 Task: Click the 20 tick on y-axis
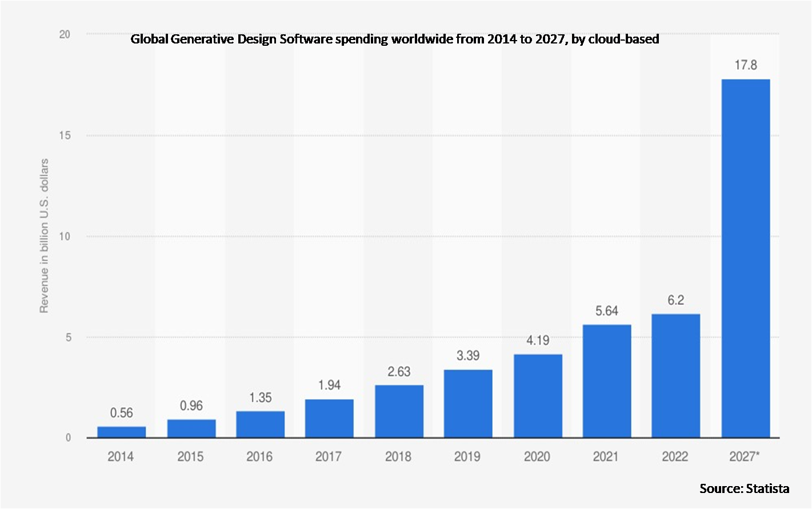[65, 34]
